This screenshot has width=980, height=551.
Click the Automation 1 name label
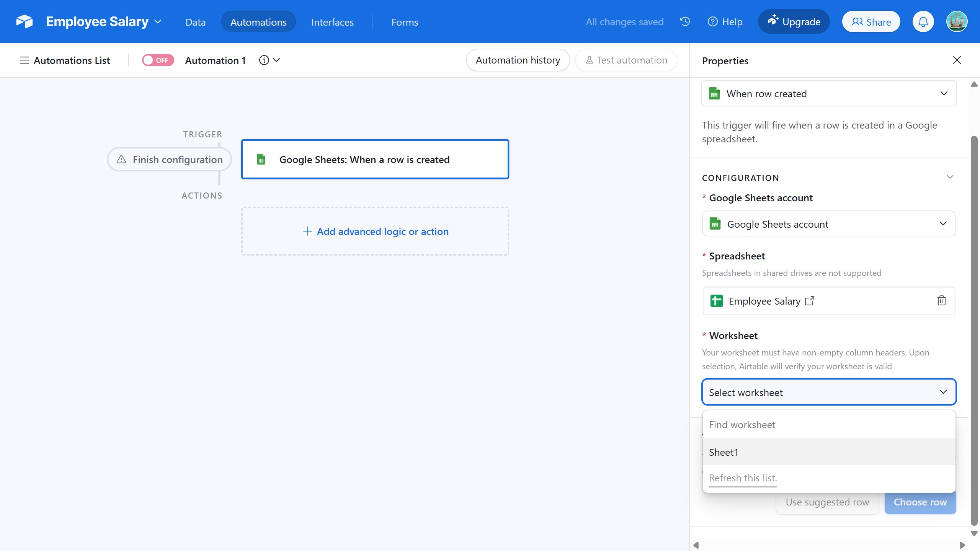click(215, 60)
